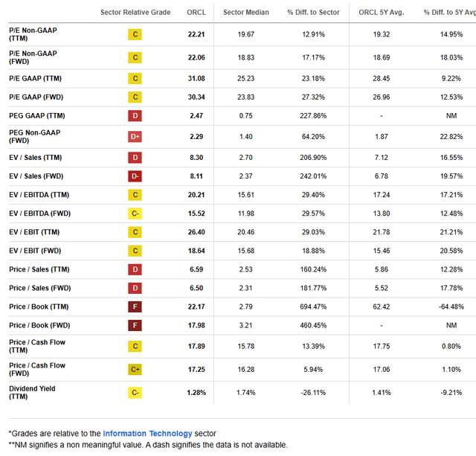Click the ORCL value 17.98
The image size is (476, 456).
click(x=196, y=326)
